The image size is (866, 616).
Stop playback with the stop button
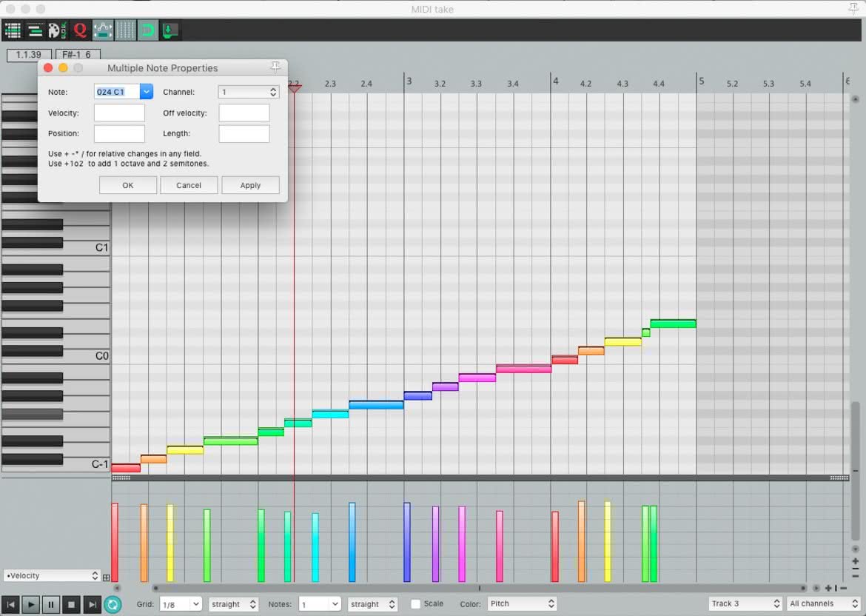71,604
